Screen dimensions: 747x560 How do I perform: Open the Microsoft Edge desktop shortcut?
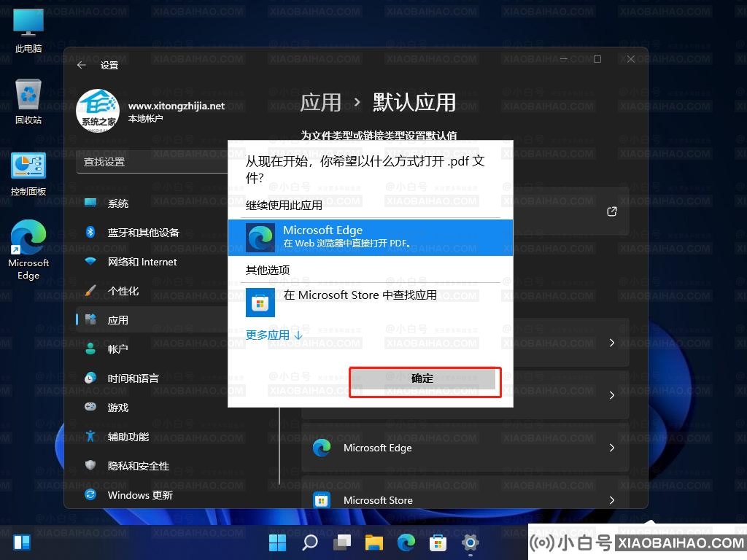coord(28,249)
